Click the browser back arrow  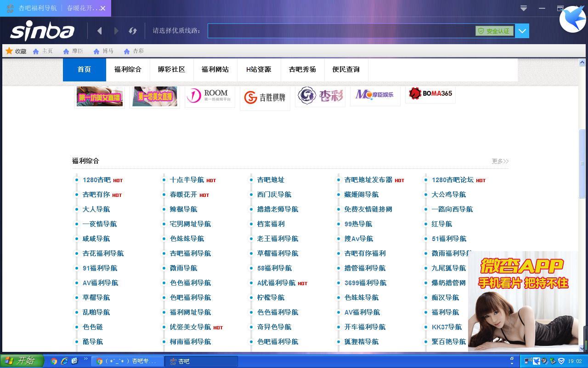99,31
